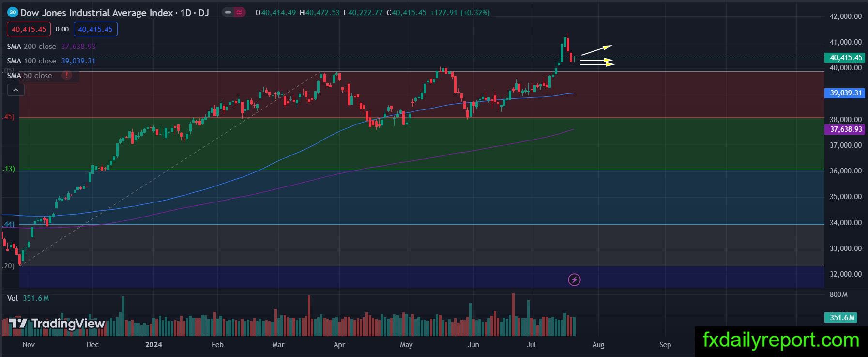Click the 32,000.00 price axis label
Image resolution: width=868 pixels, height=357 pixels.
coord(846,274)
